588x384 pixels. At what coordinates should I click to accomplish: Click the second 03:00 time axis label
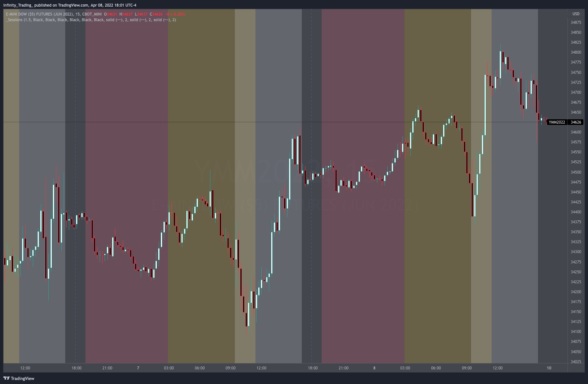point(405,368)
